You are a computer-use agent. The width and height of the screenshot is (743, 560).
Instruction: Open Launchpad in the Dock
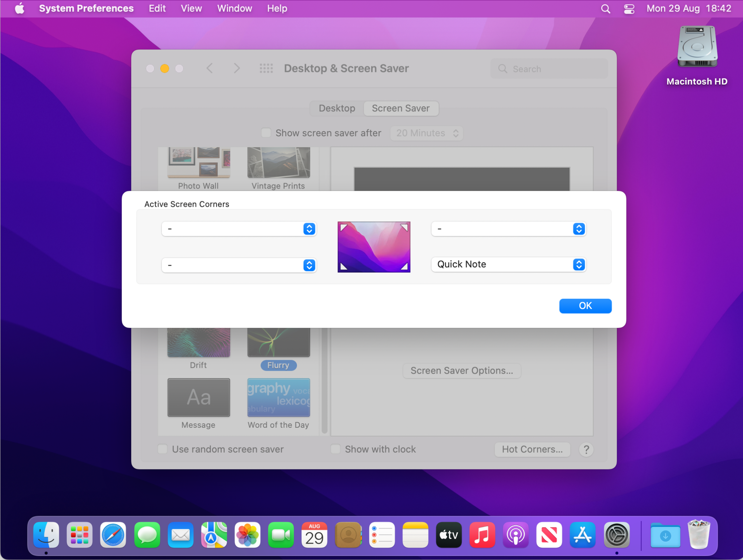[80, 535]
